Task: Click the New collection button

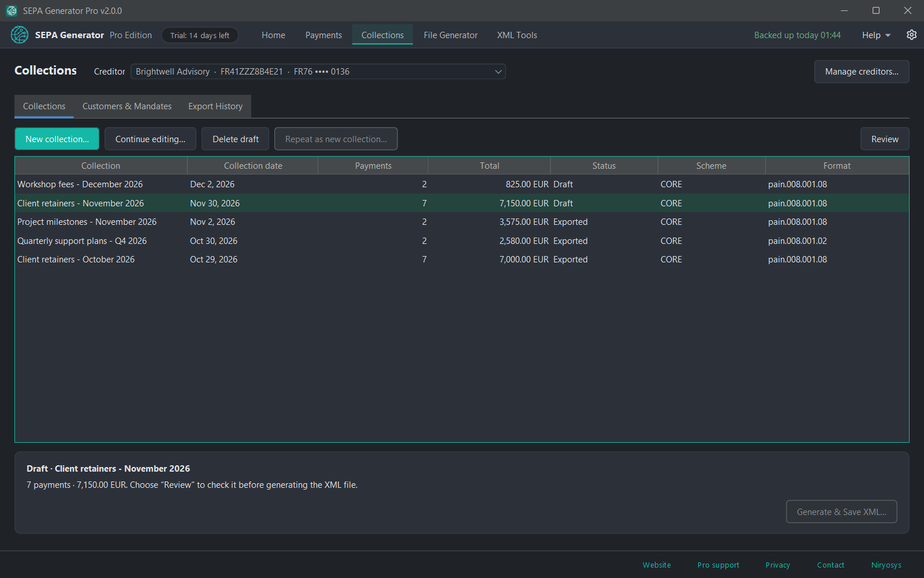Action: [57, 139]
